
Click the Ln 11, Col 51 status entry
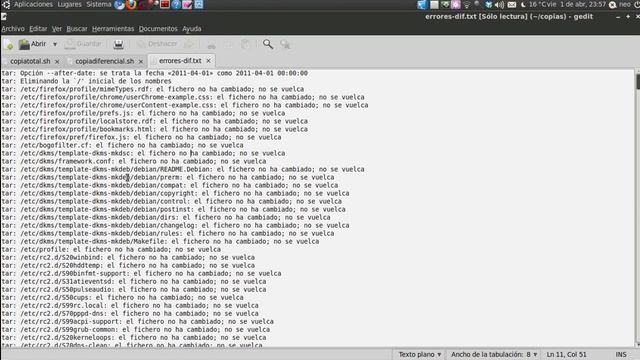[566, 354]
